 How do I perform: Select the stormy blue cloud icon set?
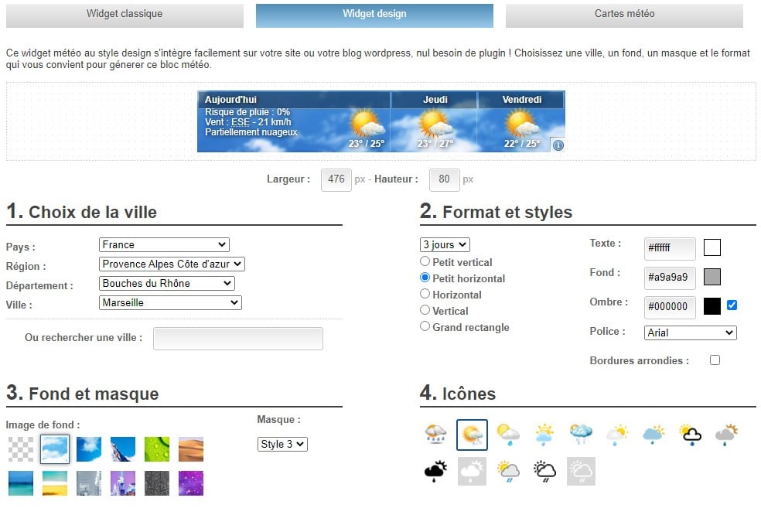(x=581, y=435)
